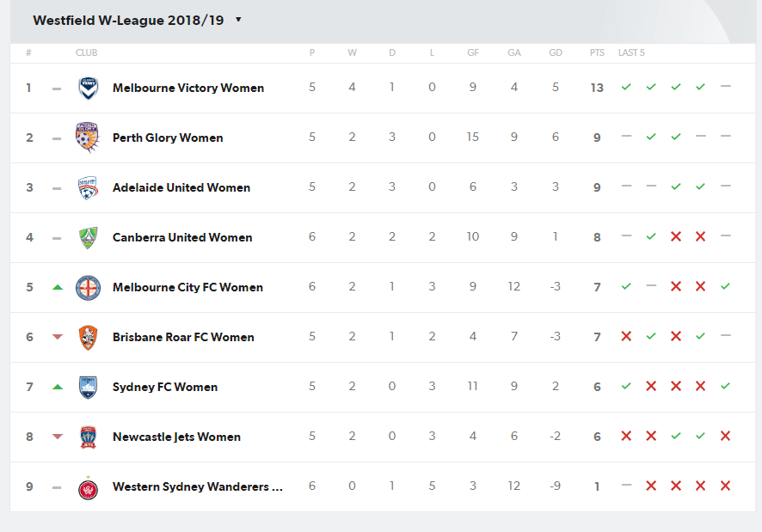Image resolution: width=762 pixels, height=532 pixels.
Task: Click the CLUB column header
Action: point(87,53)
